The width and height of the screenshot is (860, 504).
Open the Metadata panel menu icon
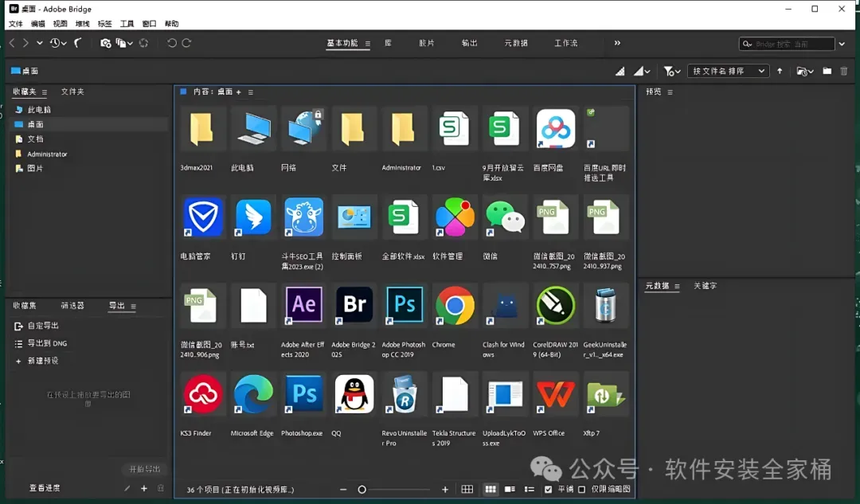tap(677, 287)
